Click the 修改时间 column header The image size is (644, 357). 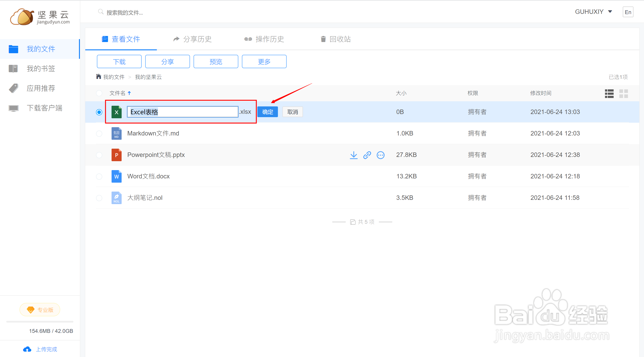click(x=541, y=93)
